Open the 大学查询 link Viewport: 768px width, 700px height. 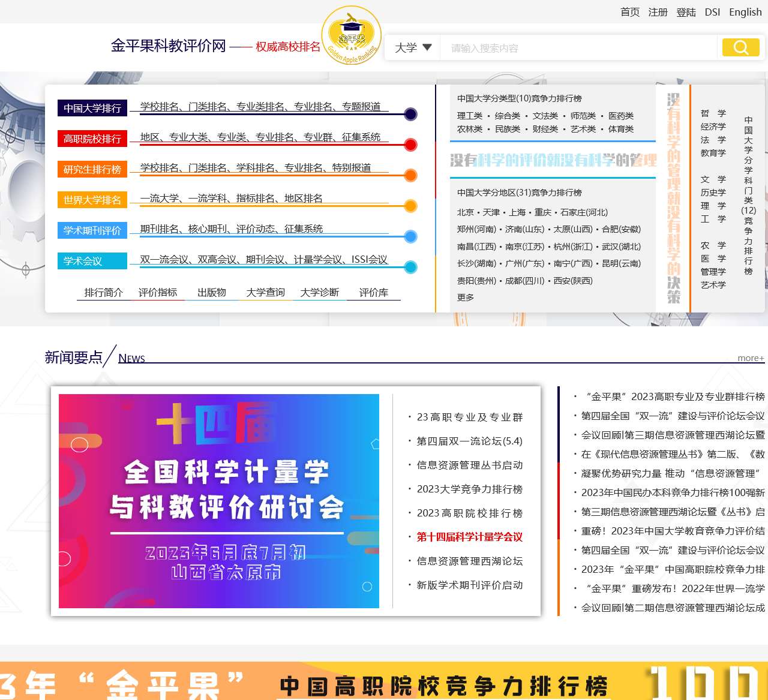point(266,292)
